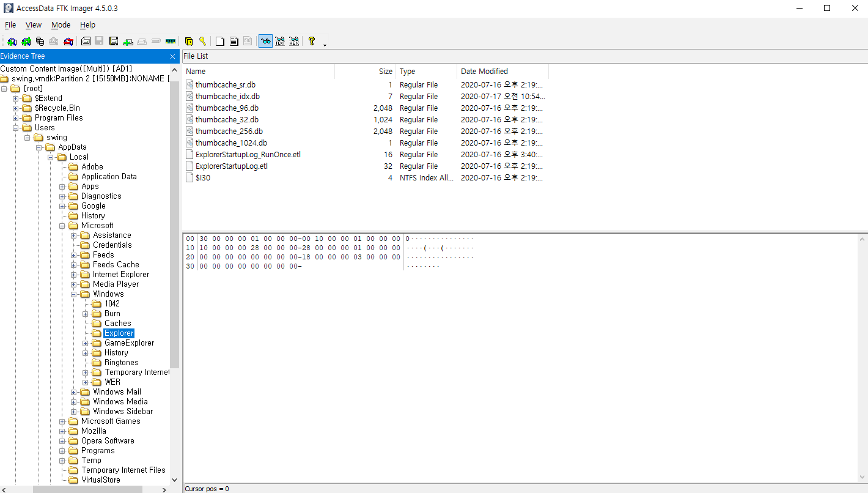Open the toolbar options small arrow

point(325,44)
